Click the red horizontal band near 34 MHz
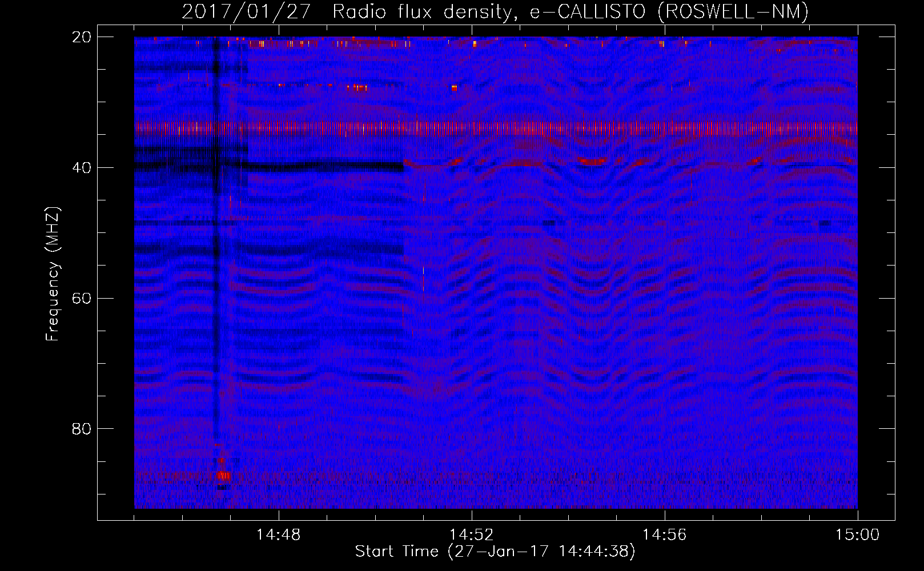 coord(496,128)
